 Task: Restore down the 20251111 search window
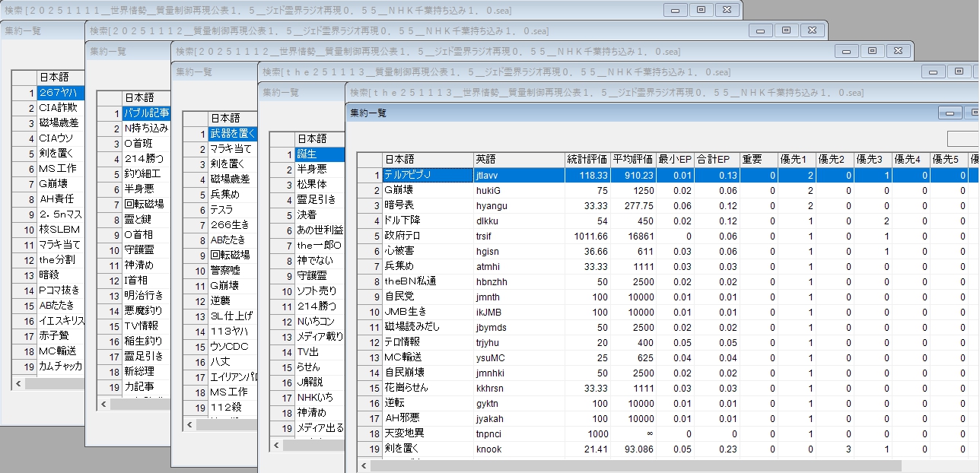[701, 10]
